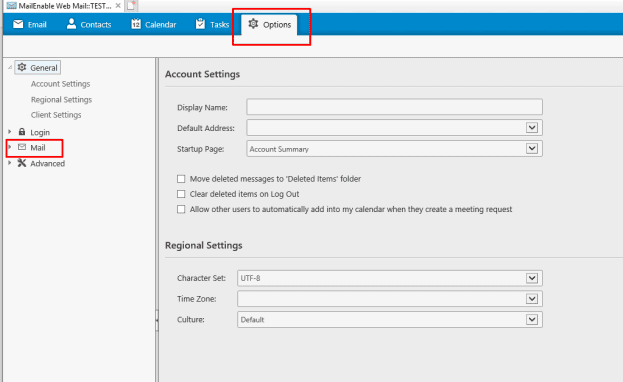Open Account Settings in the sidebar
623x382 pixels.
click(x=60, y=84)
